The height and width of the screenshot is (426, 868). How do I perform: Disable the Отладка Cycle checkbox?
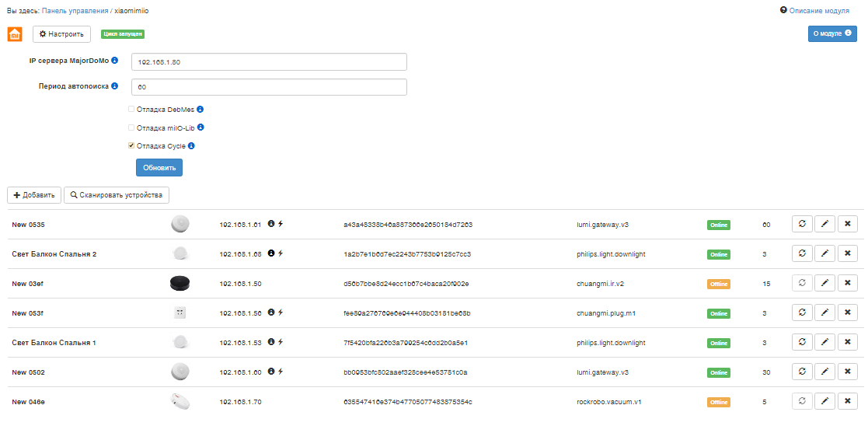point(131,145)
